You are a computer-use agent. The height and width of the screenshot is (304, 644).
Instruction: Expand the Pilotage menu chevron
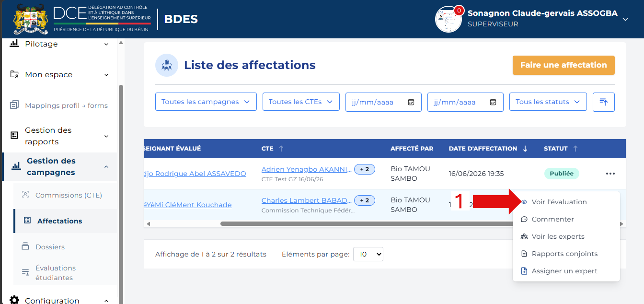point(106,44)
